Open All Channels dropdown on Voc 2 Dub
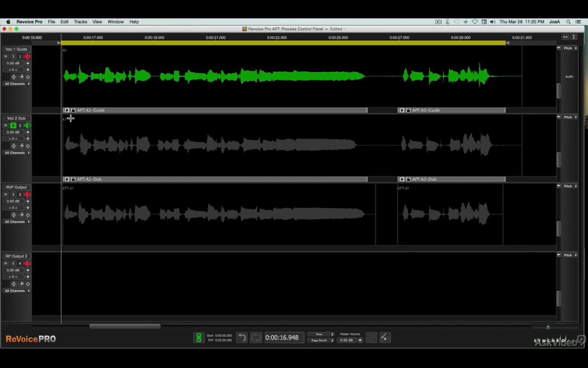The height and width of the screenshot is (368, 588). click(x=17, y=153)
